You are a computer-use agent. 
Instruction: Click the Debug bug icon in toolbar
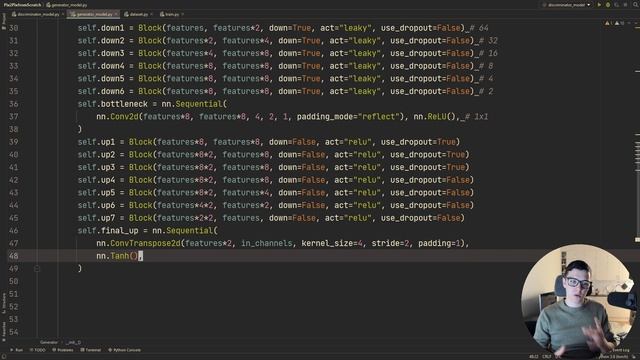(608, 5)
